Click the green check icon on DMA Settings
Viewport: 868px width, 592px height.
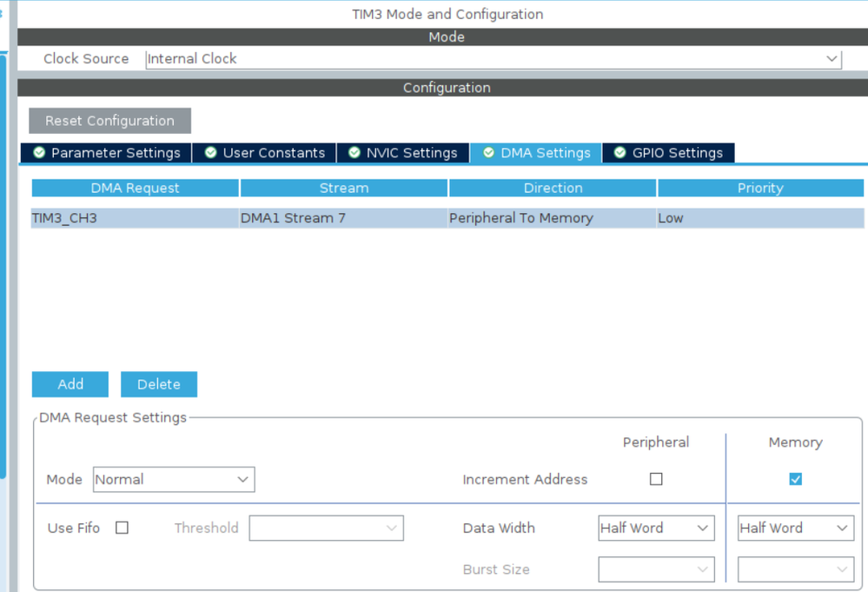click(488, 152)
